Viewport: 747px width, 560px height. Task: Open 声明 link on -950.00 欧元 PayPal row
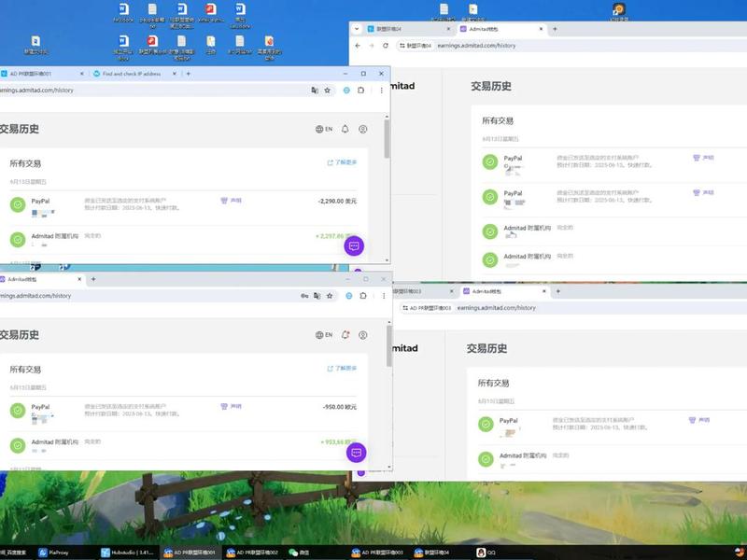coord(231,406)
